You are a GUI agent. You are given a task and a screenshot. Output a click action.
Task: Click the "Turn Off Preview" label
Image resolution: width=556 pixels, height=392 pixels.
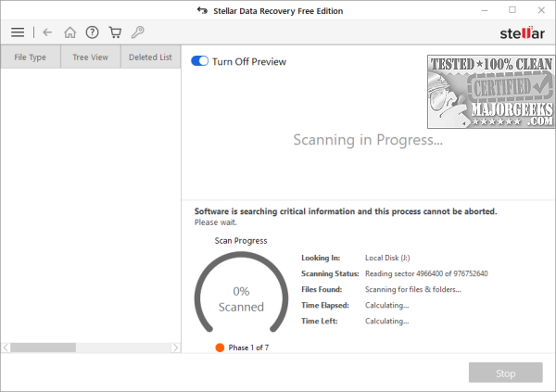pos(249,62)
